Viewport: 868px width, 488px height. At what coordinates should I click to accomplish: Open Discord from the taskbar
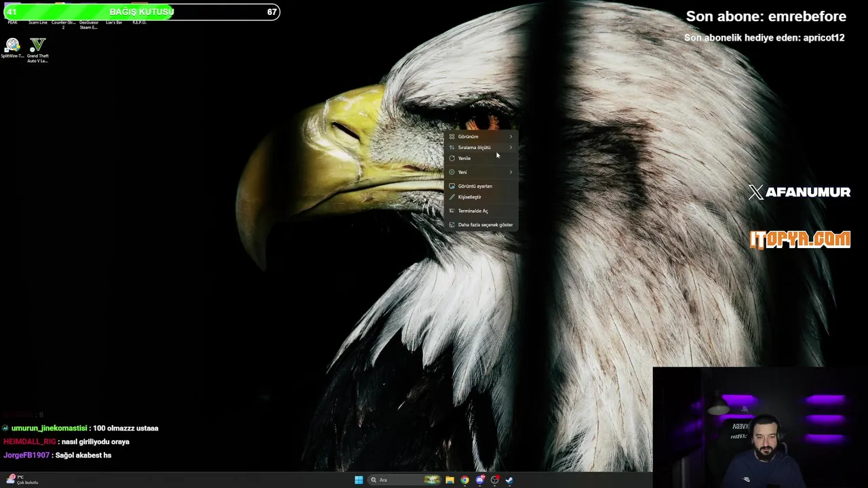point(480,480)
